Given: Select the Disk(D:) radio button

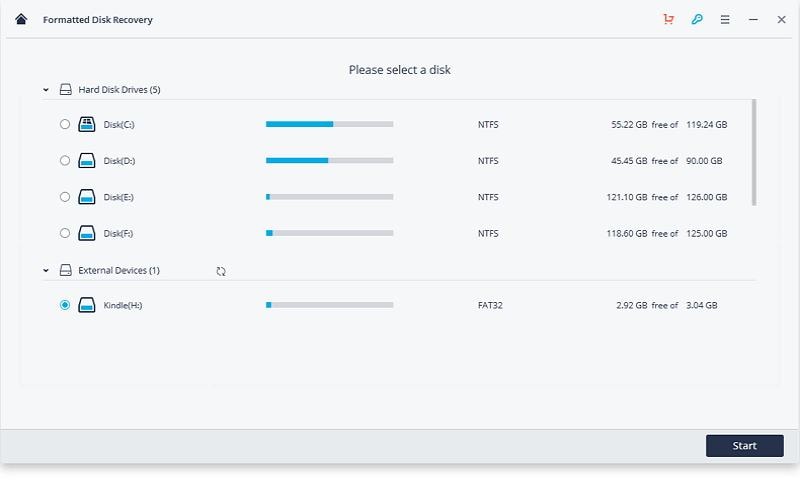Looking at the screenshot, I should 65,160.
